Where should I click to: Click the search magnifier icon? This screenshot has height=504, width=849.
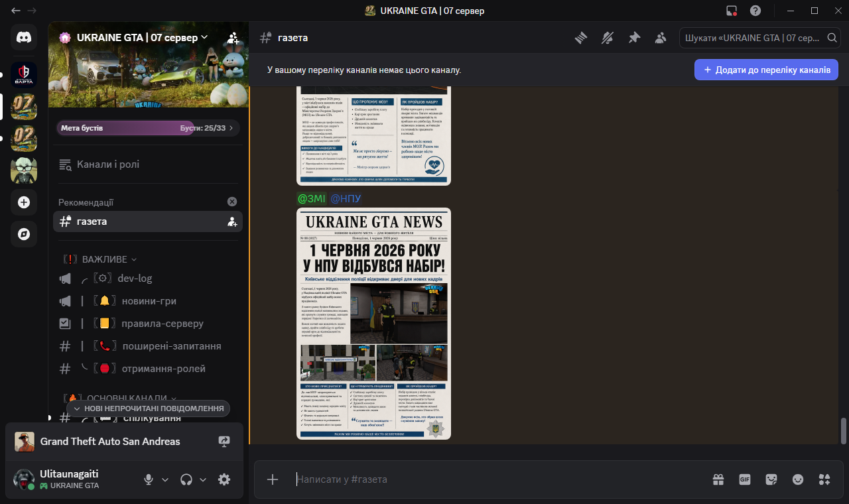coord(832,38)
